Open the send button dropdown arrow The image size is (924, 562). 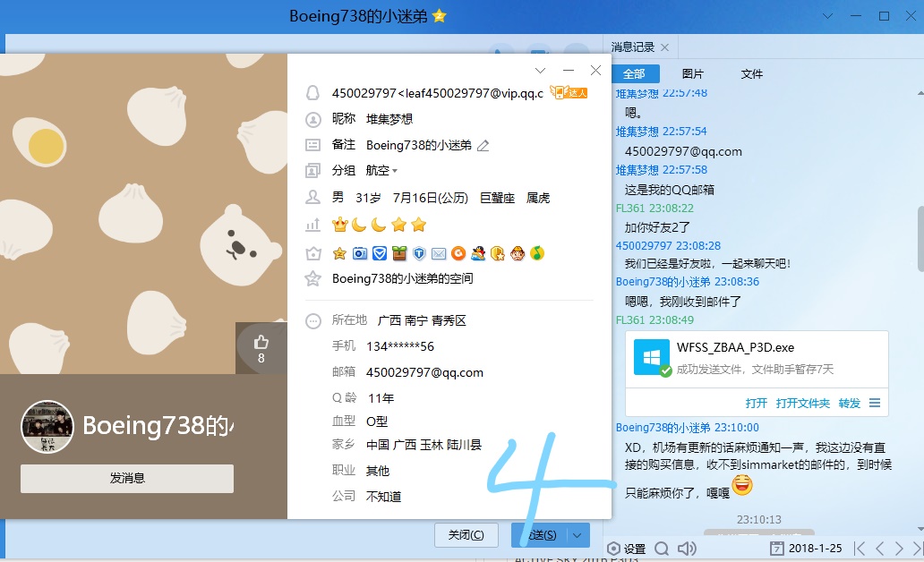(578, 535)
